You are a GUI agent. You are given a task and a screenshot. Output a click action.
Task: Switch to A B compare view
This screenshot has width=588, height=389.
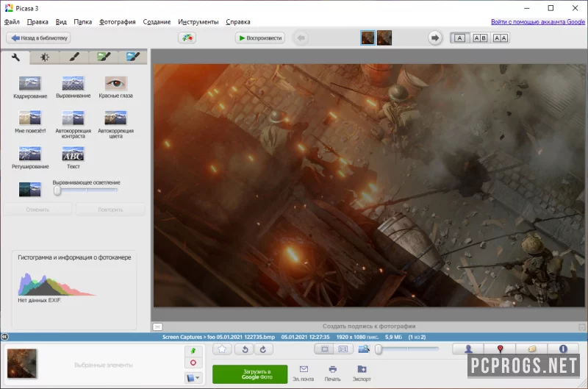coord(480,38)
